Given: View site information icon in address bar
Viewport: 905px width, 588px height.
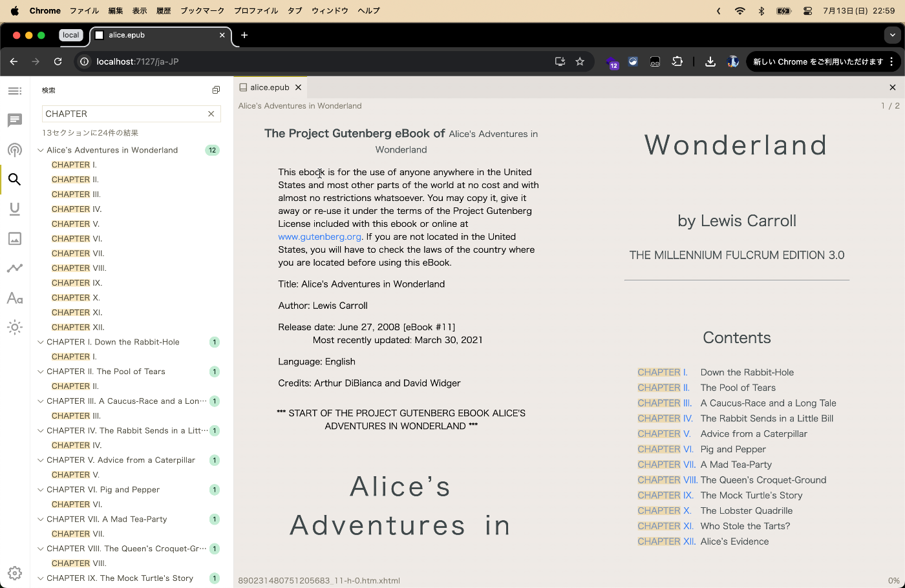Looking at the screenshot, I should click(x=84, y=61).
